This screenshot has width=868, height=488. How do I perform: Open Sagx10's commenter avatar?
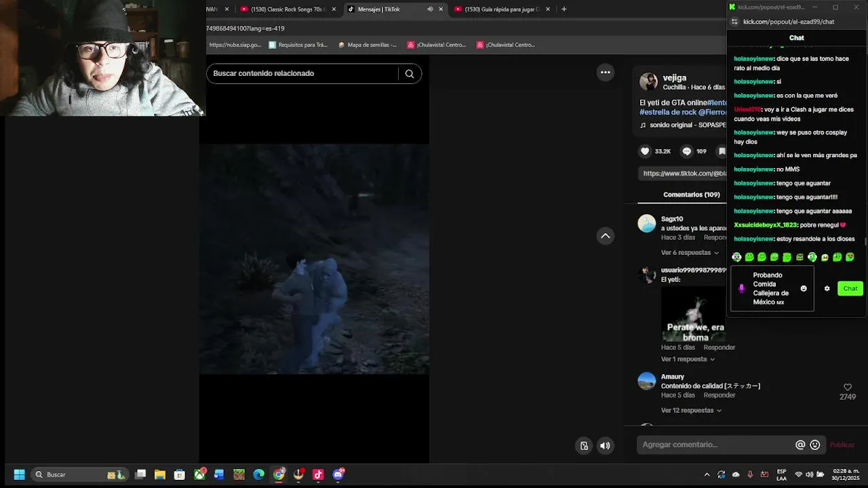click(647, 224)
